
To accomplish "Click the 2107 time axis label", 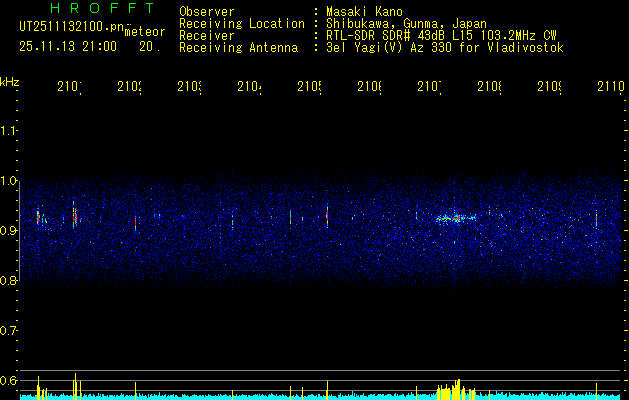I will tap(430, 86).
